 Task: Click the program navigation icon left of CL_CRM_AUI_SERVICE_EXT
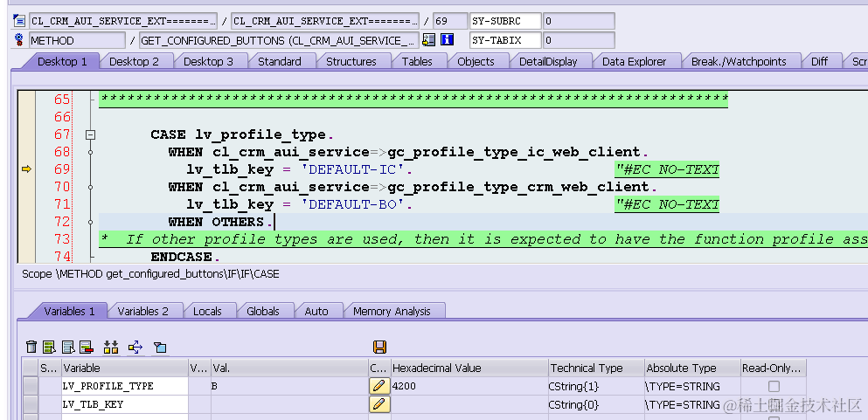click(x=20, y=21)
